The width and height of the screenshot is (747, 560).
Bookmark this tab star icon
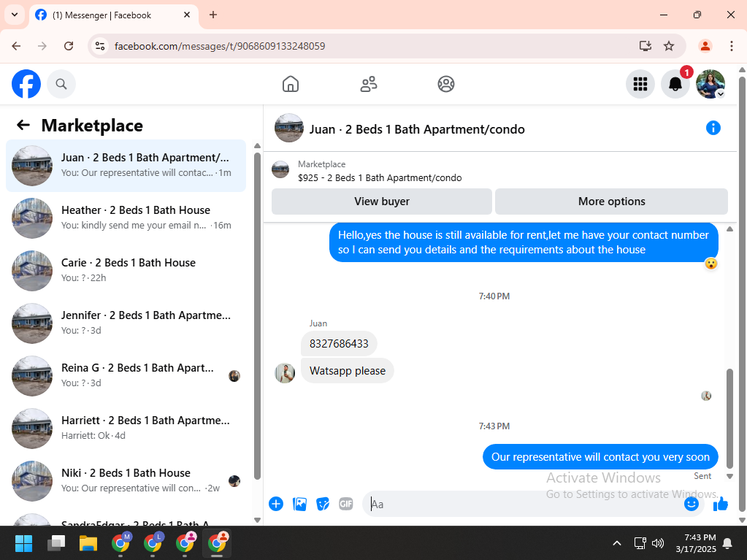point(669,46)
